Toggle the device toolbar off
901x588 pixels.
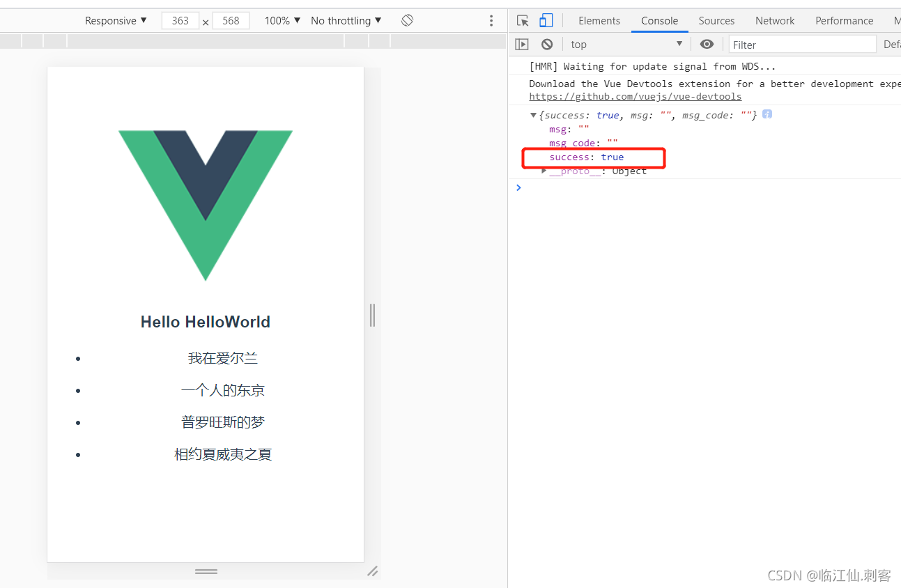pyautogui.click(x=546, y=20)
